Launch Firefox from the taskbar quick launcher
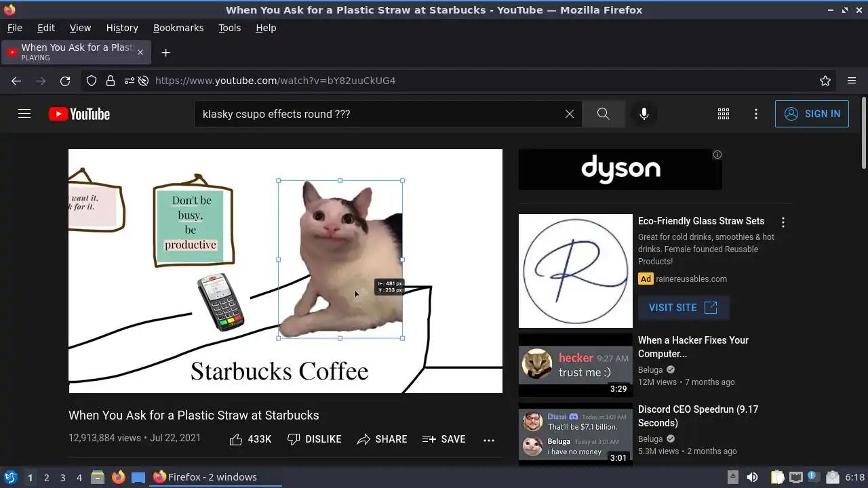Viewport: 868px width, 488px height. point(119,477)
